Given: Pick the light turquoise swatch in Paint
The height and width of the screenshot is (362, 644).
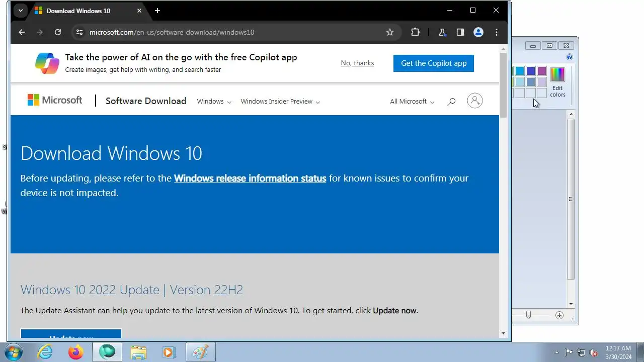Looking at the screenshot, I should point(520,82).
